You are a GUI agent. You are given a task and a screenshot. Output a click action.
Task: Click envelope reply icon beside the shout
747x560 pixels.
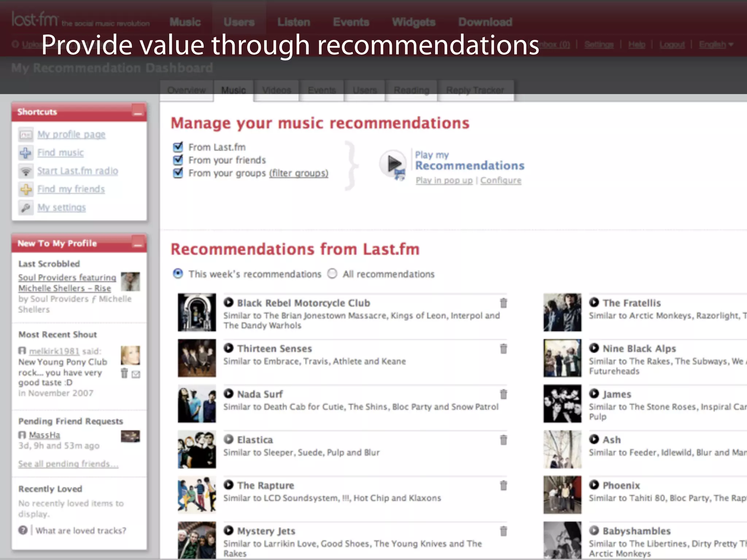coord(136,374)
